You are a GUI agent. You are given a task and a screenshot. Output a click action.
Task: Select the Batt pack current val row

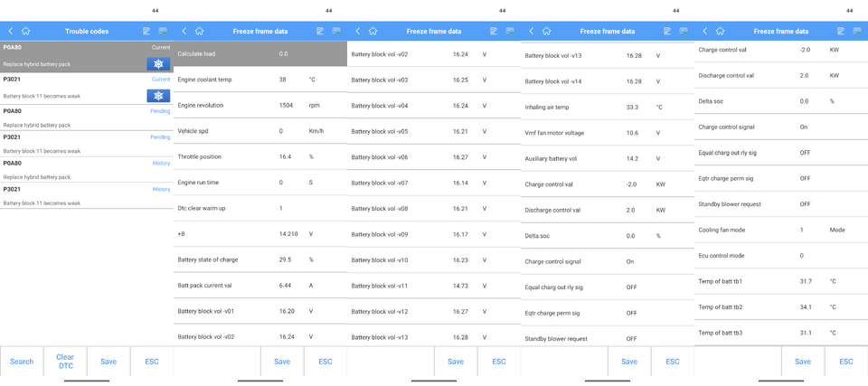pos(260,286)
